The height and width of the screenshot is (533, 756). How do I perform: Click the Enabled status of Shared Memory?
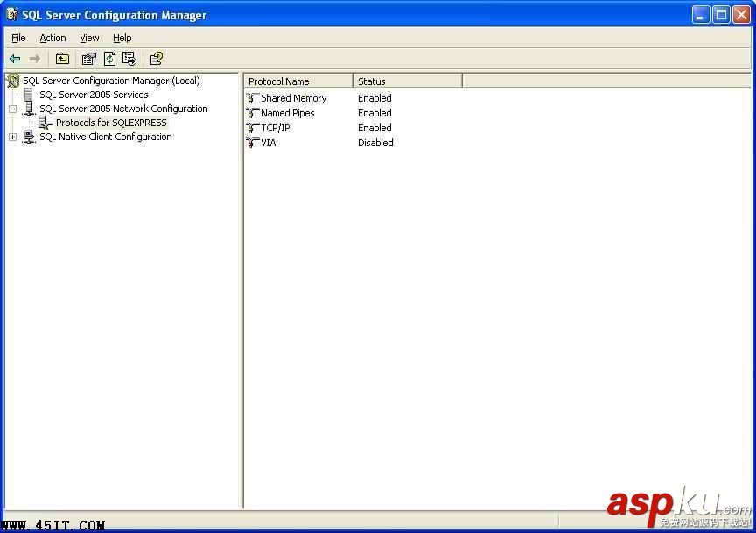[x=374, y=98]
